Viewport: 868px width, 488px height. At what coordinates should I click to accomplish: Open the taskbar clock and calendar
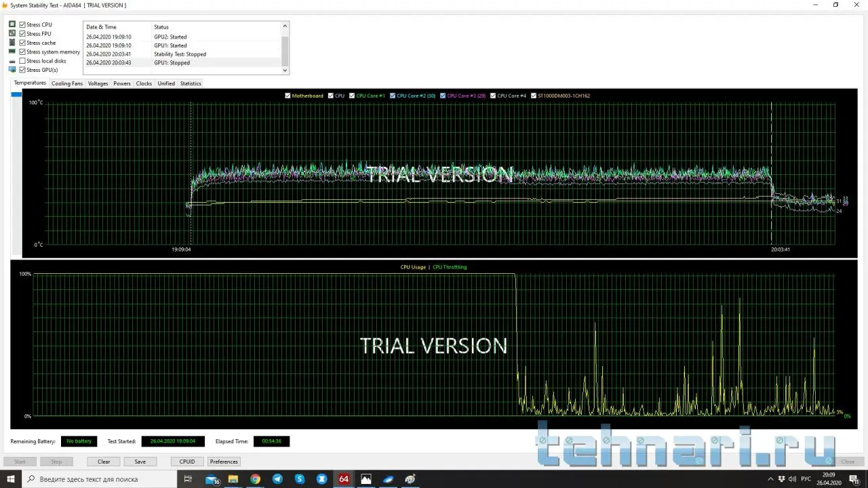pyautogui.click(x=829, y=479)
